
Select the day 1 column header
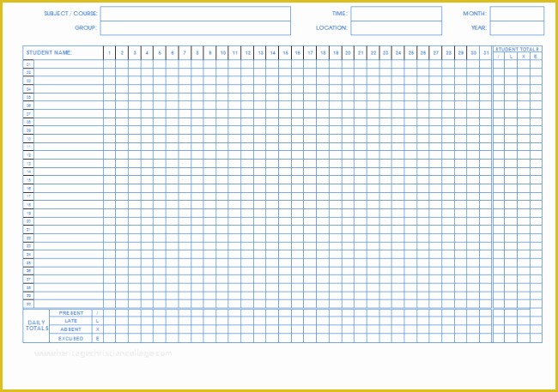[109, 52]
